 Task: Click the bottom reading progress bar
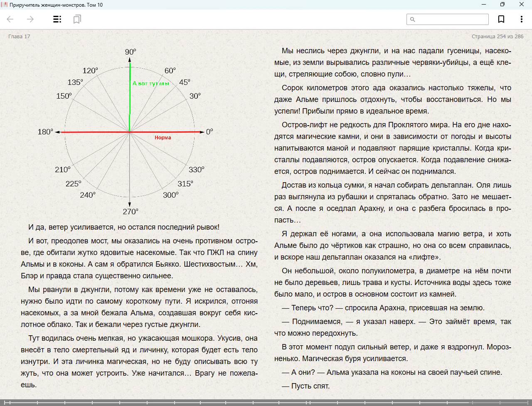pos(266,402)
